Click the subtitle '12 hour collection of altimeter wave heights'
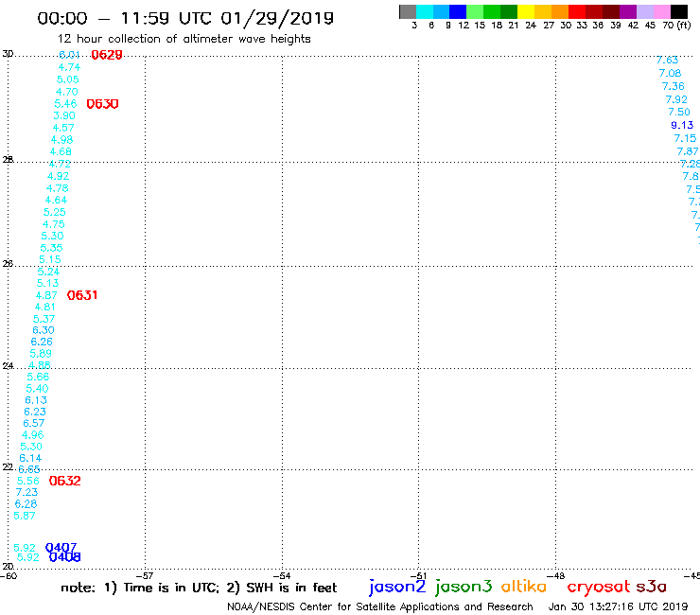The height and width of the screenshot is (615, 700). [x=184, y=39]
